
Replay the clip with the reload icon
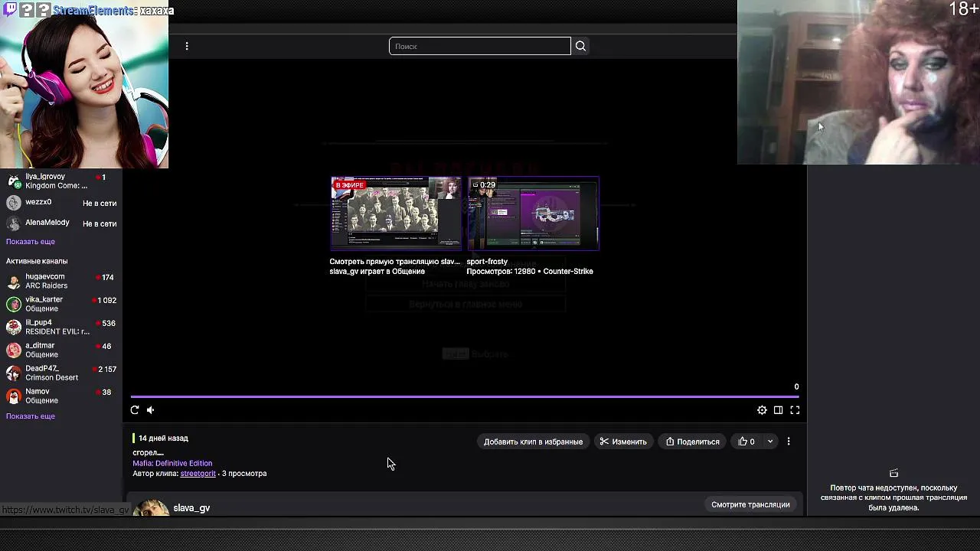pyautogui.click(x=135, y=410)
